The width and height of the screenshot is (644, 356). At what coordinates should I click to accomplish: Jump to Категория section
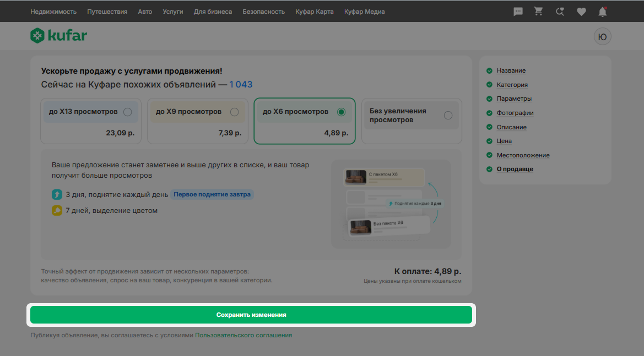tap(512, 85)
